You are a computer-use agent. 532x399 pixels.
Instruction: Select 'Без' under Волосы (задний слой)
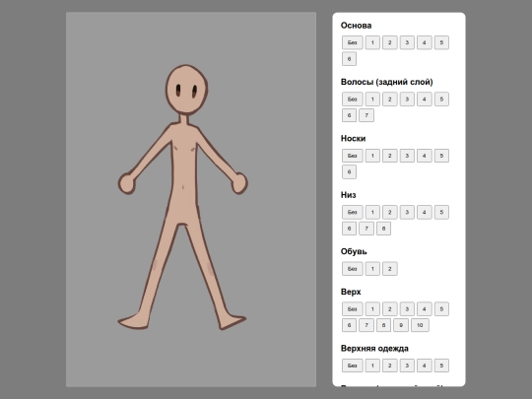click(x=352, y=100)
